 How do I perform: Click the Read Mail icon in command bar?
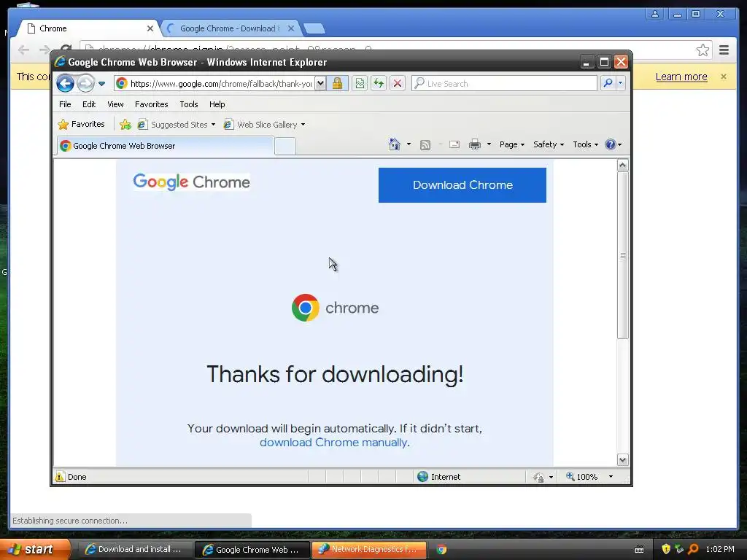(454, 144)
